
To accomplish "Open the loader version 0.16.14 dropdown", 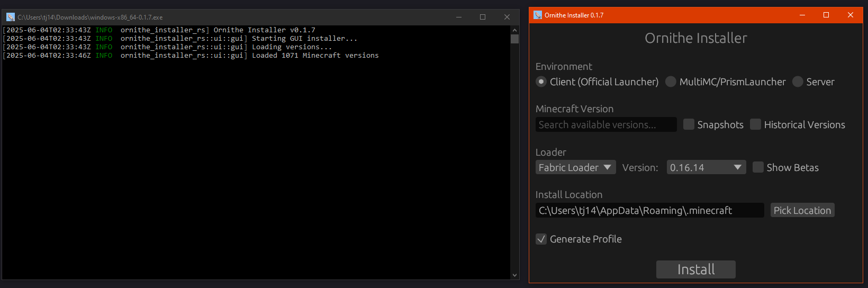I will click(706, 167).
